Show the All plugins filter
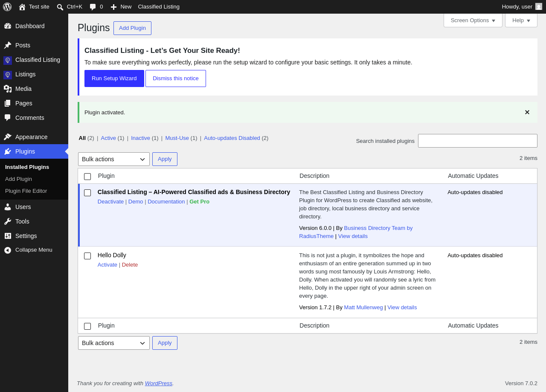This screenshot has height=392, width=546. (82, 138)
